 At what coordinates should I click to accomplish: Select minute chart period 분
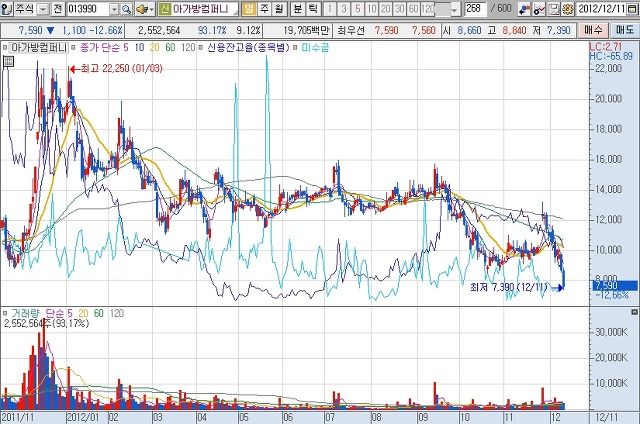298,9
